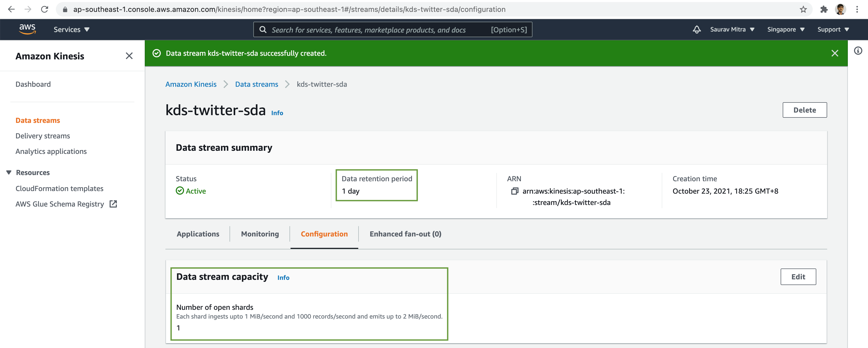Click the lock icon in the address bar
868x348 pixels.
pyautogui.click(x=65, y=10)
